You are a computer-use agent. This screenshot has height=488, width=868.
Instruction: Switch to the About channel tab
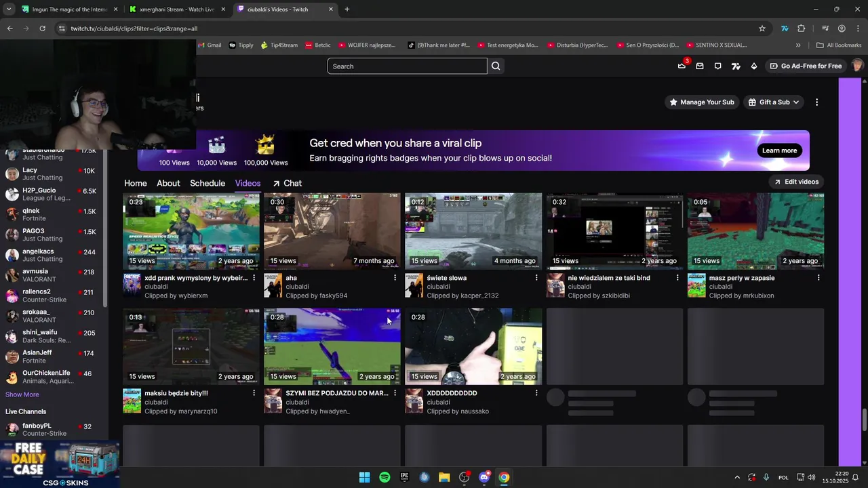168,183
